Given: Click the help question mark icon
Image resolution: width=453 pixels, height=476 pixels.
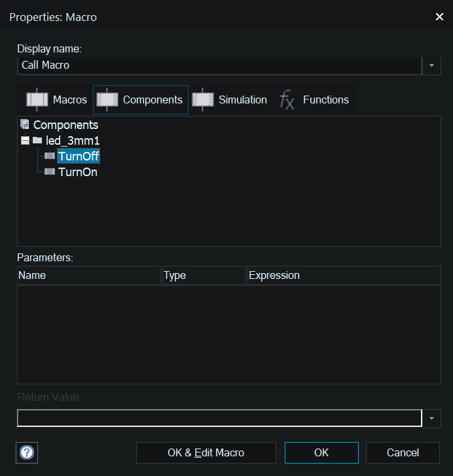Looking at the screenshot, I should click(26, 452).
